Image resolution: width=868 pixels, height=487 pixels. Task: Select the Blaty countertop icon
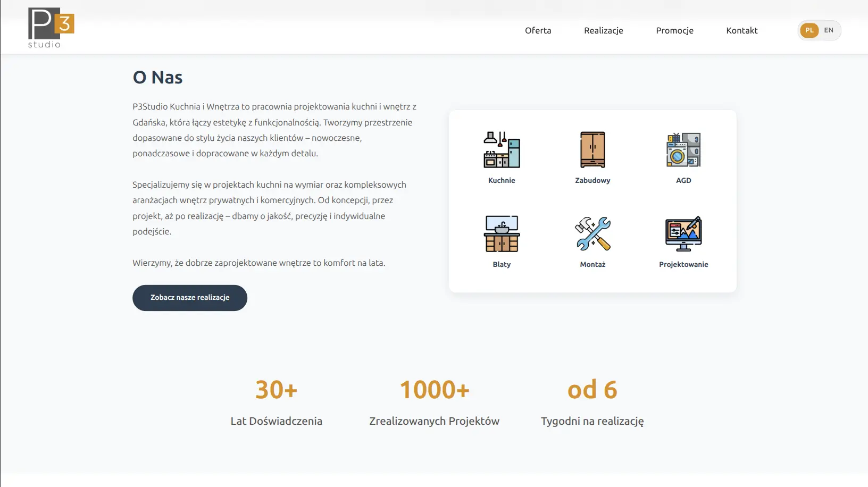502,234
